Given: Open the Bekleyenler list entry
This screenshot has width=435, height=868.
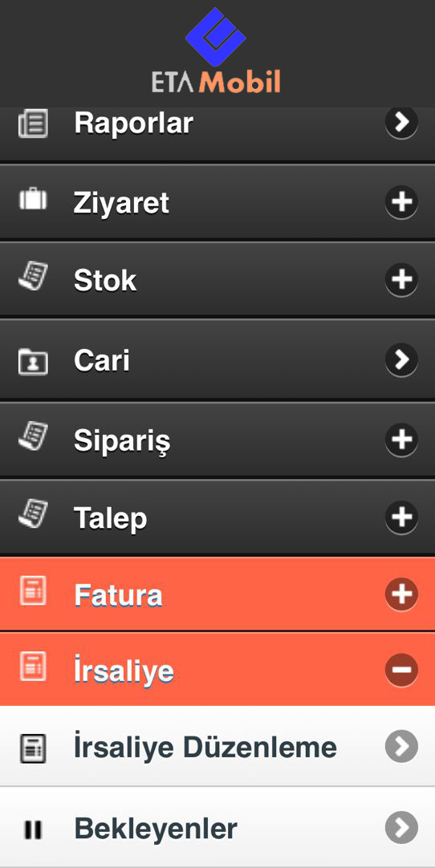Looking at the screenshot, I should [217, 828].
